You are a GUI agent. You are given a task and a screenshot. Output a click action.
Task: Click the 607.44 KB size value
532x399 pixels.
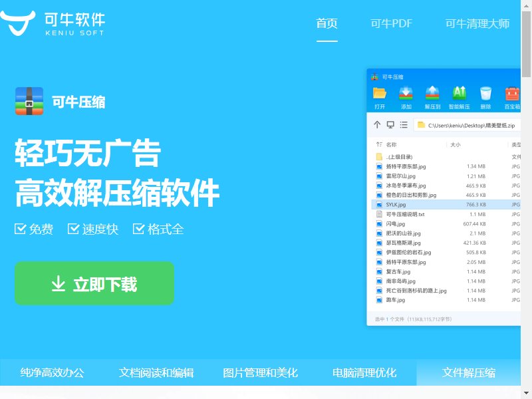click(x=474, y=224)
